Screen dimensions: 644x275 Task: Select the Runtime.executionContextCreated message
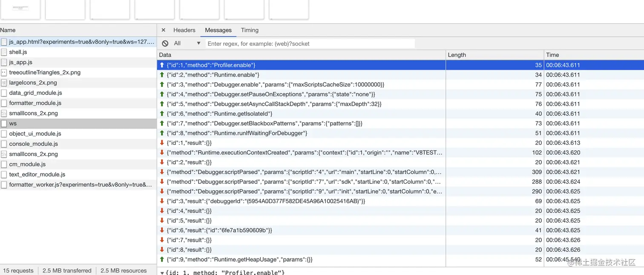click(x=400, y=152)
